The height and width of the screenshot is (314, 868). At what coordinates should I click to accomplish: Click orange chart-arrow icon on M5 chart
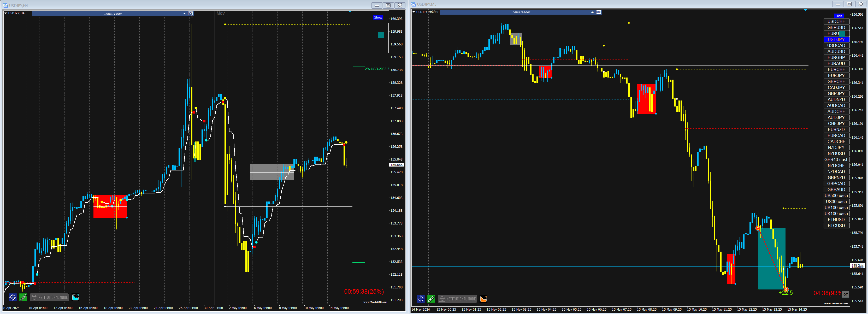click(x=483, y=299)
